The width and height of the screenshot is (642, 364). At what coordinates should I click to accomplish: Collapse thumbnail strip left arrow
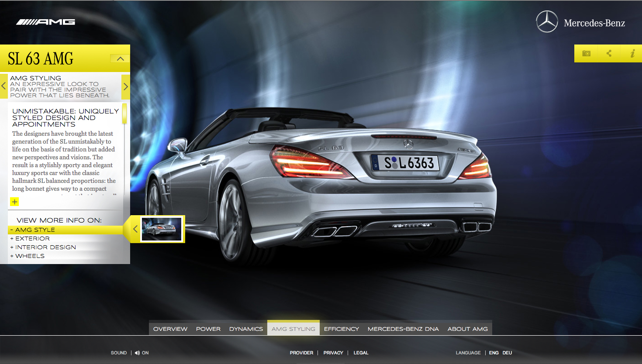click(135, 229)
